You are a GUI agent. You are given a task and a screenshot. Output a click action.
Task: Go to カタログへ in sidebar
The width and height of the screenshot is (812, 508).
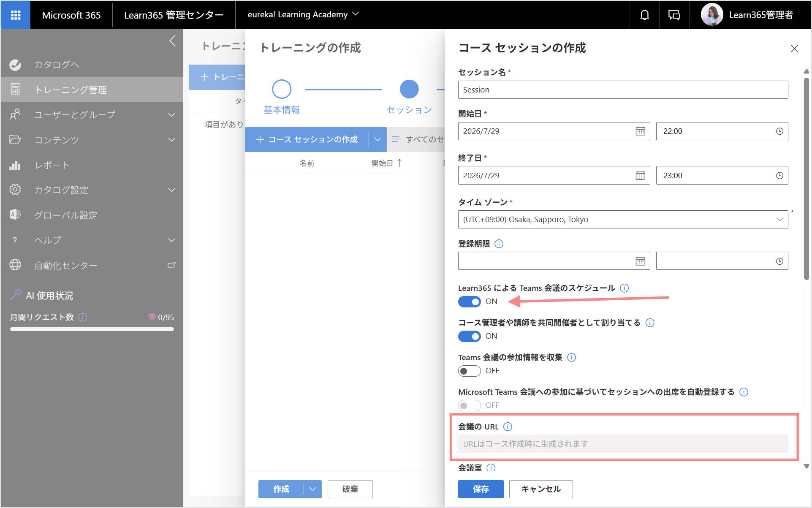tap(57, 65)
